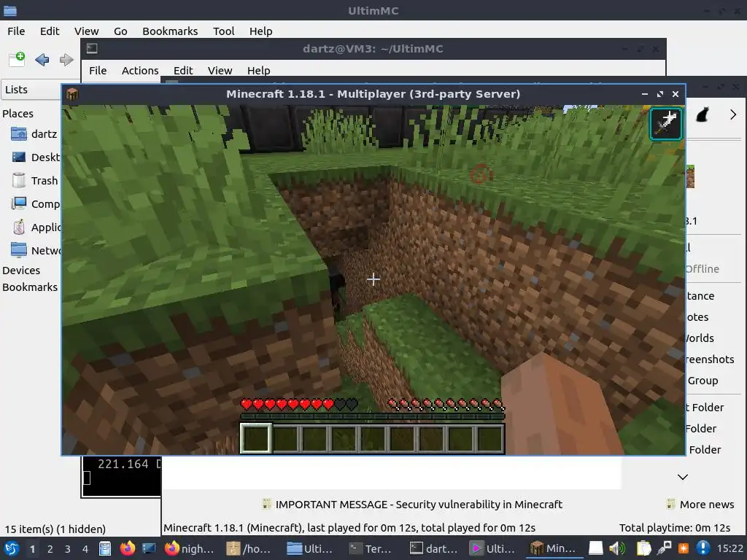The height and width of the screenshot is (560, 747).
Task: Open the file manager File menu
Action: (16, 31)
